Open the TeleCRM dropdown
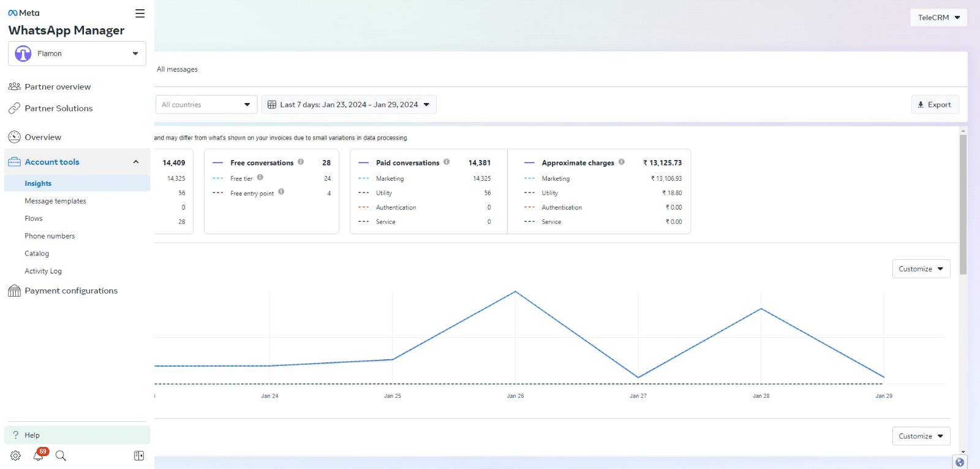The height and width of the screenshot is (469, 980). tap(938, 17)
